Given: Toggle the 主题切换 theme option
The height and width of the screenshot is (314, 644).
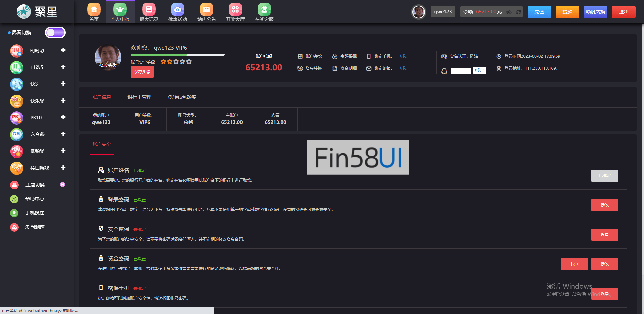Looking at the screenshot, I should tap(62, 185).
